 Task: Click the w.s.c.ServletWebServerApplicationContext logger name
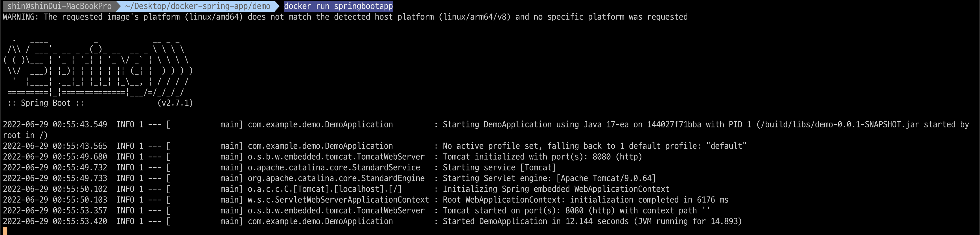pyautogui.click(x=338, y=200)
